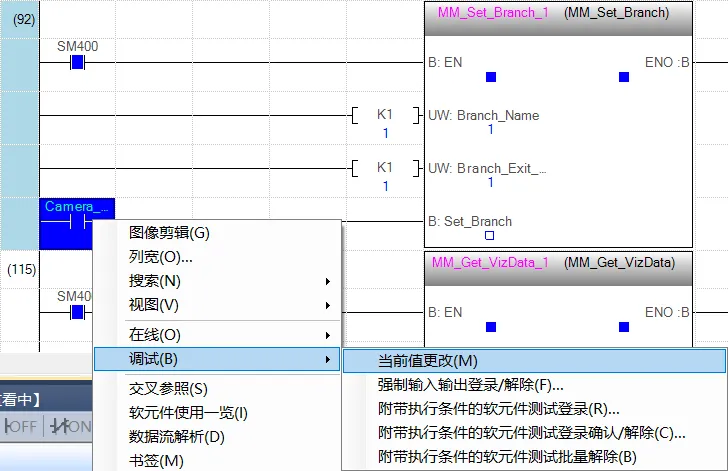Click B: EN label of MM_Set_Branch_1

pos(445,62)
